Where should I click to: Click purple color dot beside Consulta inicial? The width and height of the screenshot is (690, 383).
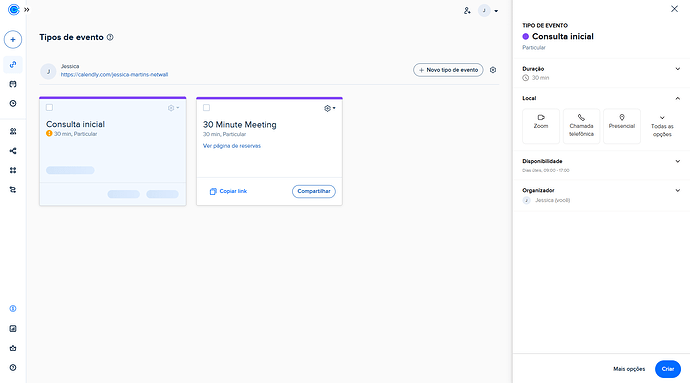click(x=525, y=37)
